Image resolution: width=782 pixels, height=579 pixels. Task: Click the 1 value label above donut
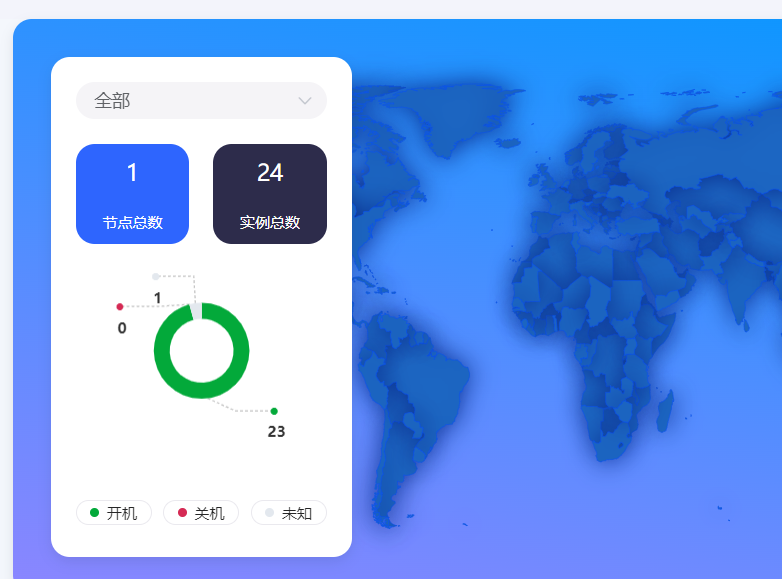click(158, 298)
